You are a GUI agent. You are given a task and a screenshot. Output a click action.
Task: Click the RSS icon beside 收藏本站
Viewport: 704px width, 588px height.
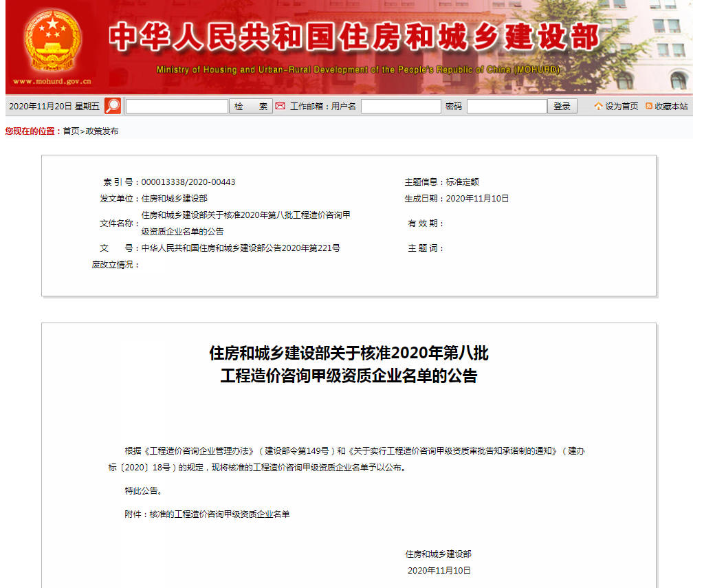tap(649, 106)
